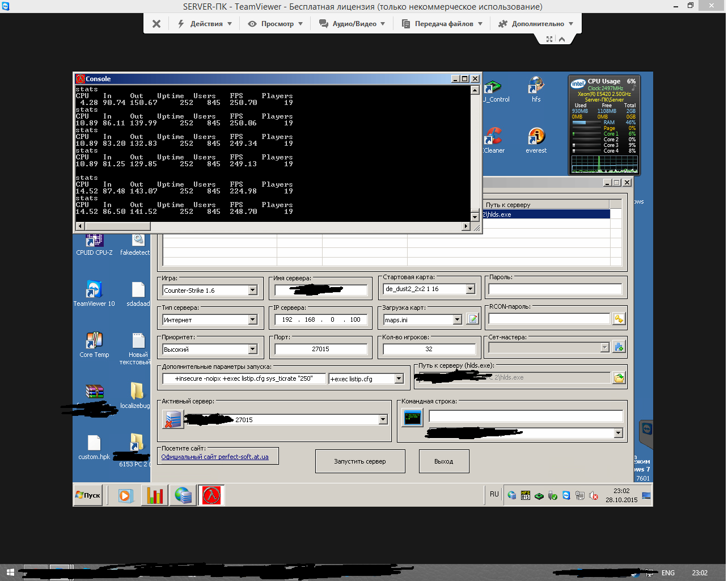This screenshot has height=581, width=728.
Task: Open the CPUID CPU-Z desktop shortcut
Action: [x=94, y=245]
